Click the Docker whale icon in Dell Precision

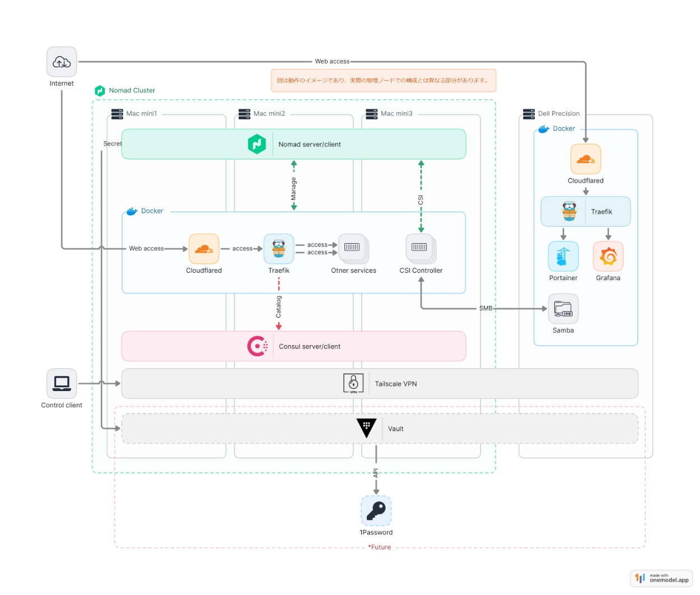[x=544, y=129]
